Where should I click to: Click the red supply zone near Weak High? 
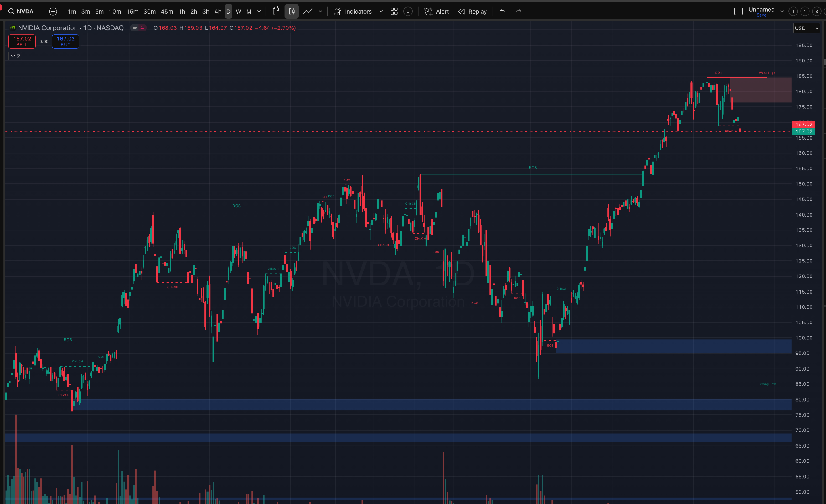[x=761, y=90]
